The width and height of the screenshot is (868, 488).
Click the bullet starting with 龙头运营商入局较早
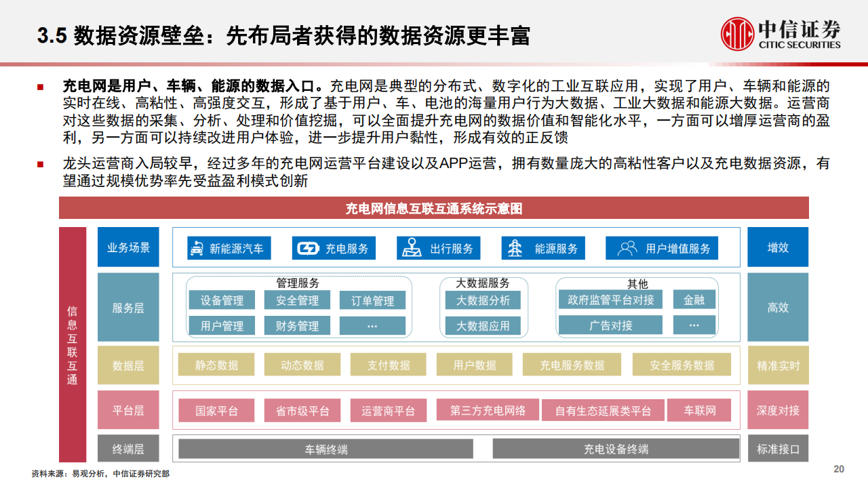[445, 172]
